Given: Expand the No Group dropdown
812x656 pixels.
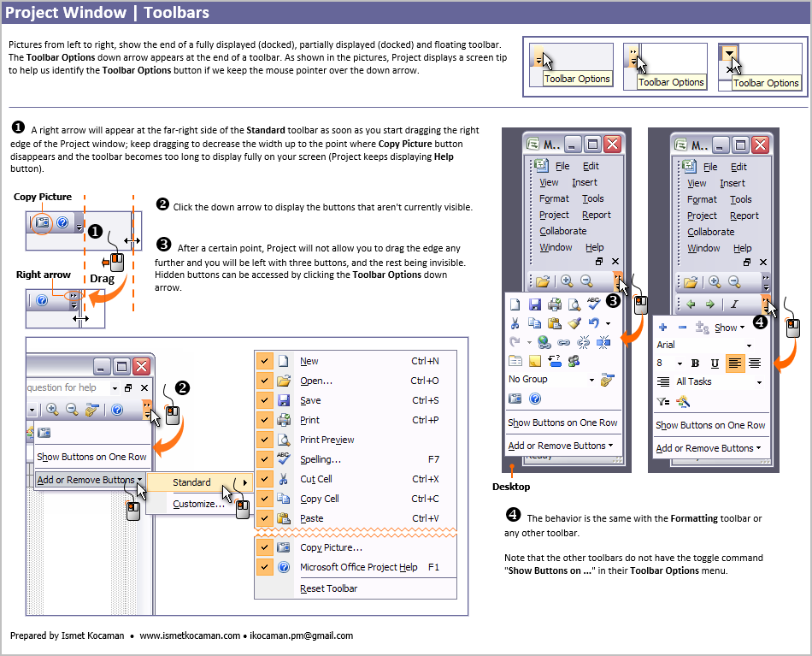Looking at the screenshot, I should pos(590,379).
